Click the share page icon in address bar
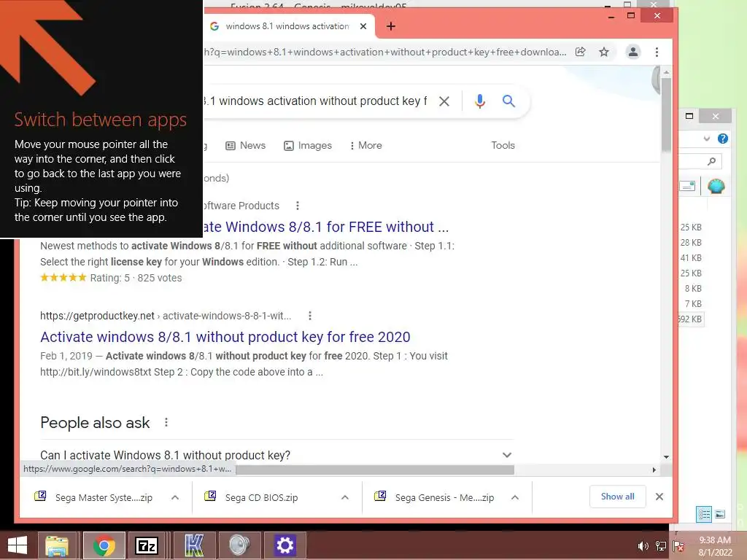 point(580,52)
